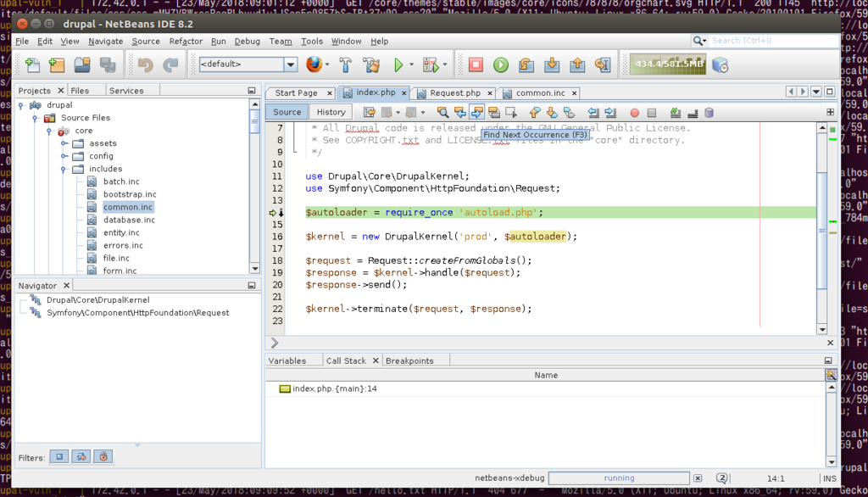The image size is (868, 497).
Task: Click the New File icon
Action: click(33, 64)
